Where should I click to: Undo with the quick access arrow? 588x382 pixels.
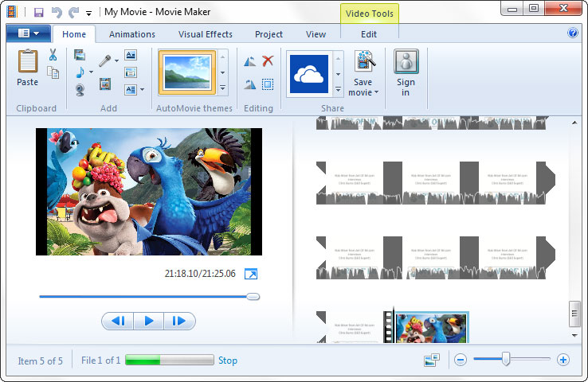(57, 13)
